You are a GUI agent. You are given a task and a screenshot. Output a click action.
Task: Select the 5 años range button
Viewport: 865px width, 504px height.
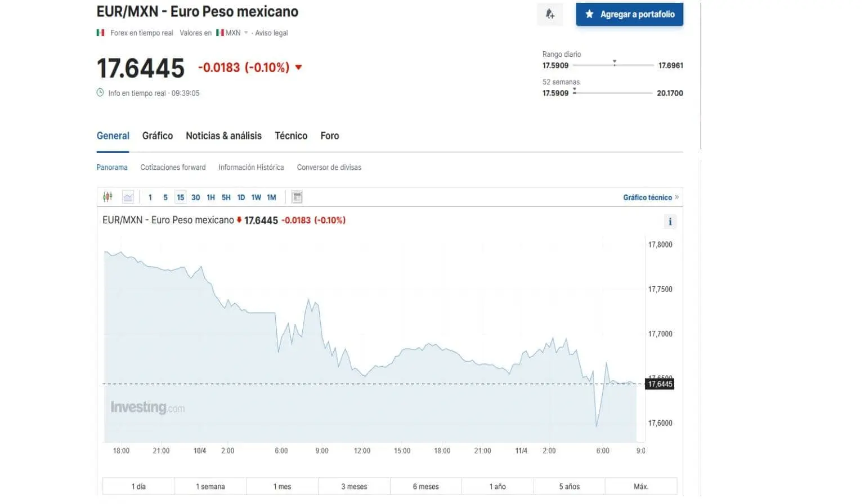pyautogui.click(x=569, y=487)
